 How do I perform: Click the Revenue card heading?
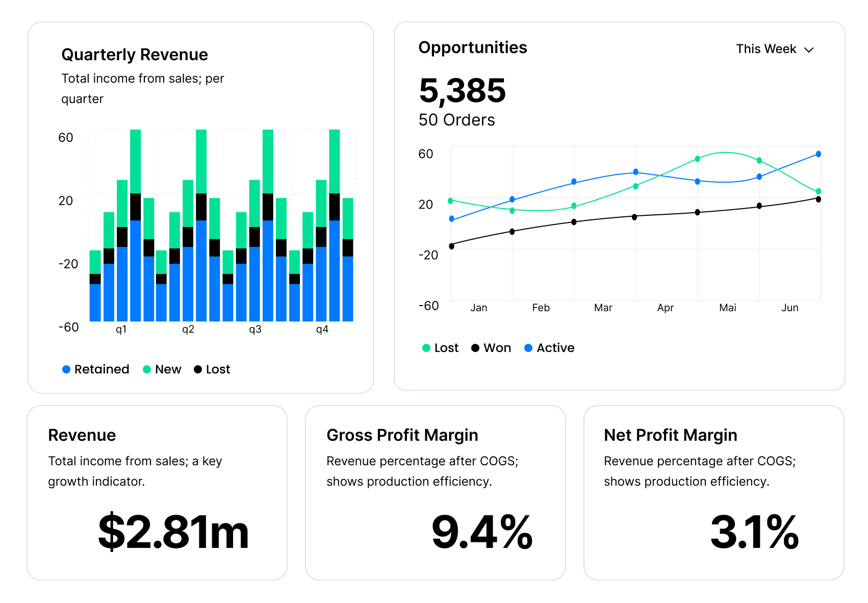pos(82,435)
